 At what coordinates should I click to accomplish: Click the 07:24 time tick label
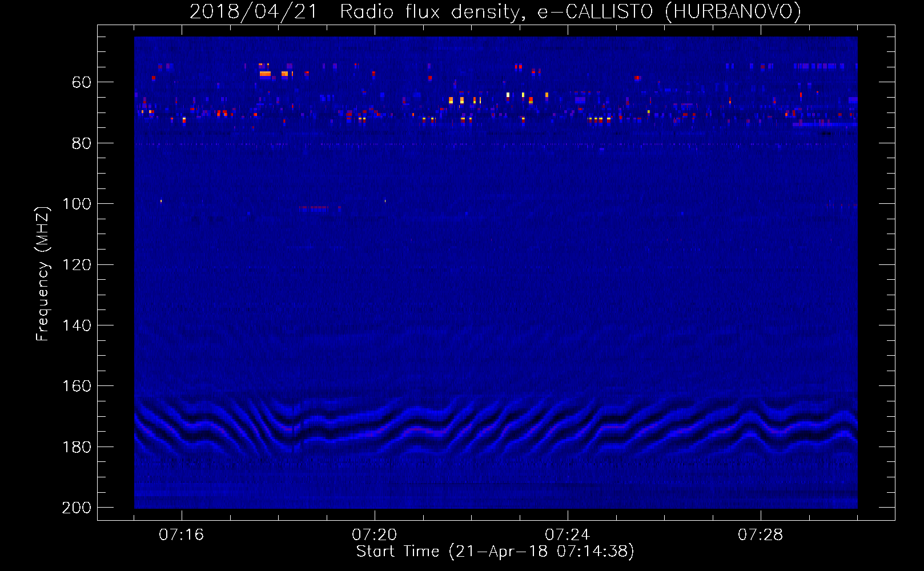click(x=568, y=534)
